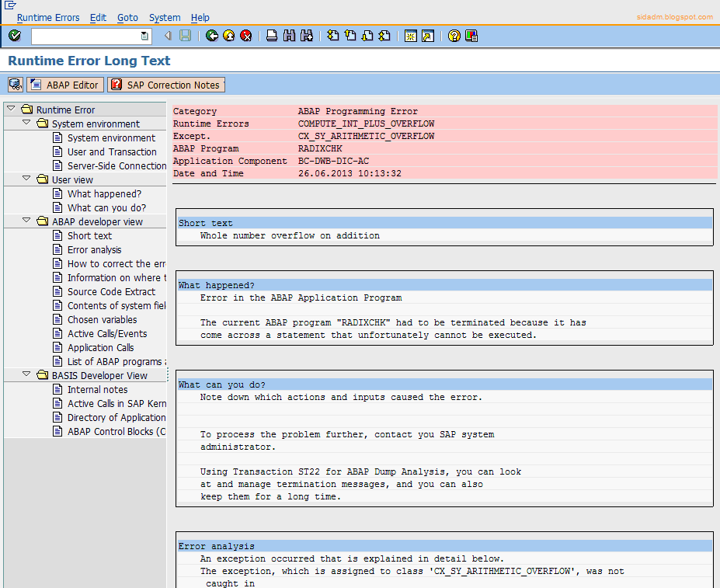This screenshot has width=720, height=588.
Task: Select Active Calls/Events tree item
Action: pyautogui.click(x=107, y=334)
